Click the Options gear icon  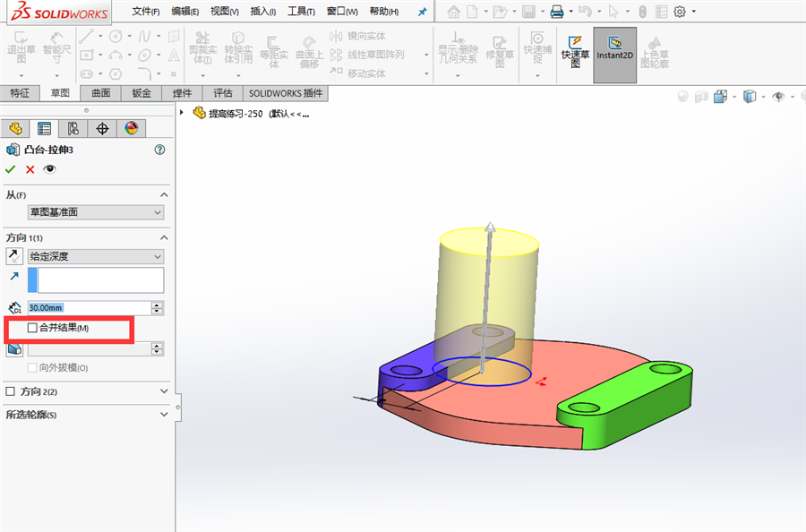pyautogui.click(x=680, y=12)
